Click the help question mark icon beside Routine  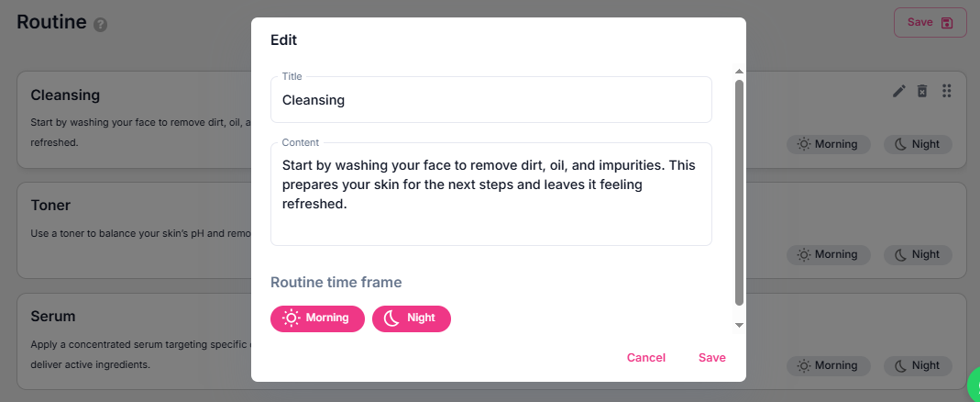coord(101,25)
